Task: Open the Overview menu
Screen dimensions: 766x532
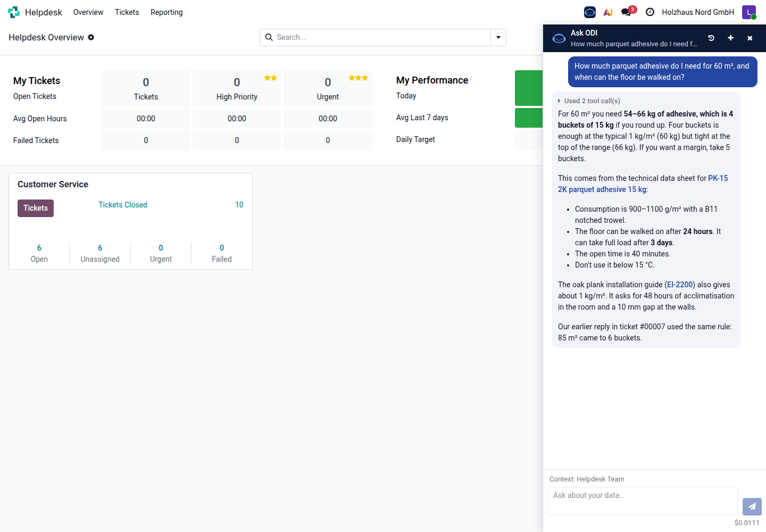Action: pyautogui.click(x=88, y=12)
